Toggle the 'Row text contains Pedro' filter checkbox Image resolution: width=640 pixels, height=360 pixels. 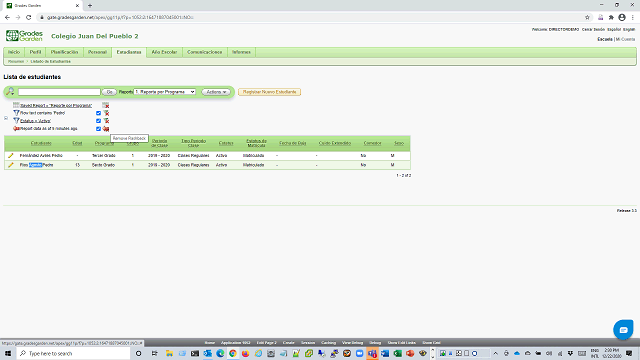[98, 113]
